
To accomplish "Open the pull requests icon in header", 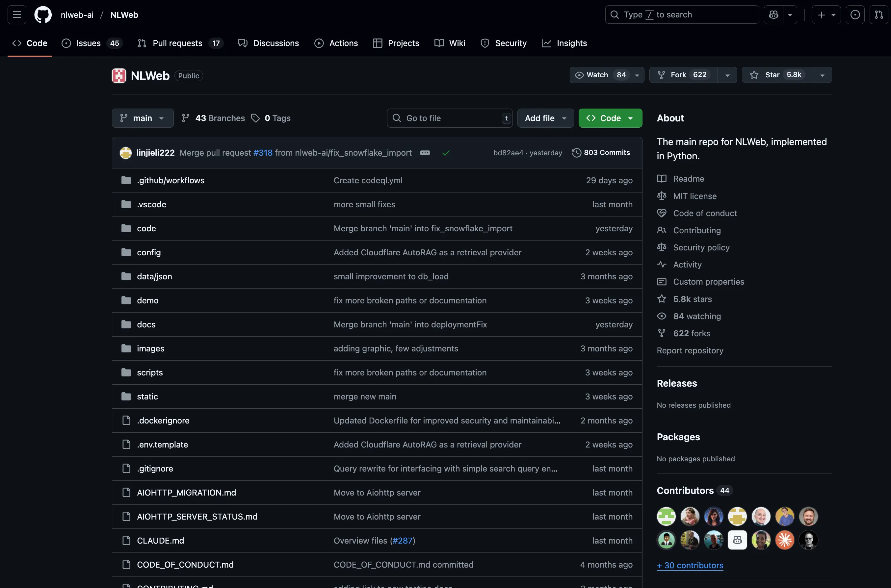I will pyautogui.click(x=878, y=14).
